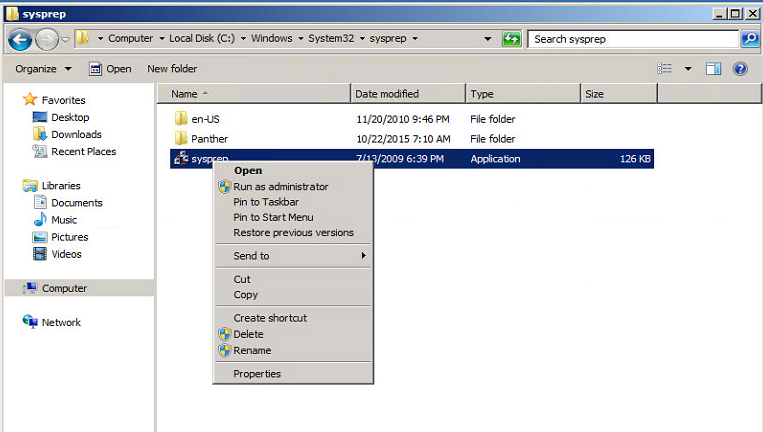
Task: Click the sysprep title bar folder icon
Action: pyautogui.click(x=12, y=14)
